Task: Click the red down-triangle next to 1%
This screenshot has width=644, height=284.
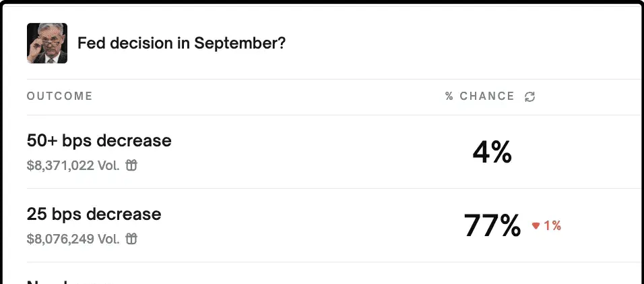Action: click(536, 225)
